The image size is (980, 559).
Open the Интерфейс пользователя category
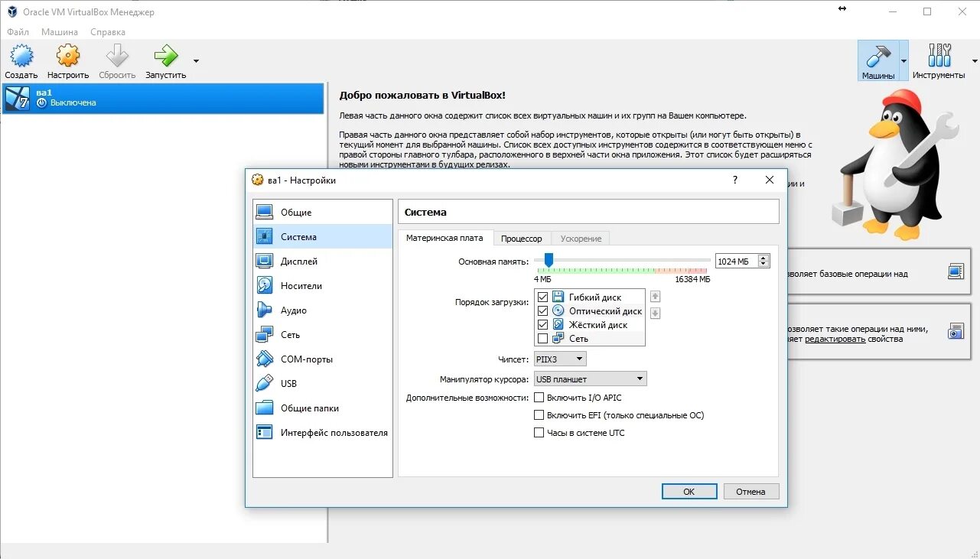point(323,432)
